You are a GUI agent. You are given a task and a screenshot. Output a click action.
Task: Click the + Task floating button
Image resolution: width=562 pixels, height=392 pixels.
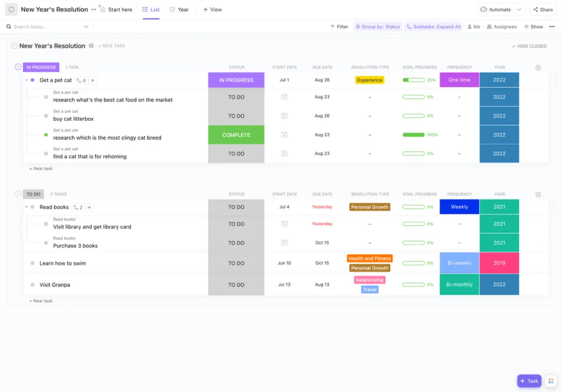[529, 381]
